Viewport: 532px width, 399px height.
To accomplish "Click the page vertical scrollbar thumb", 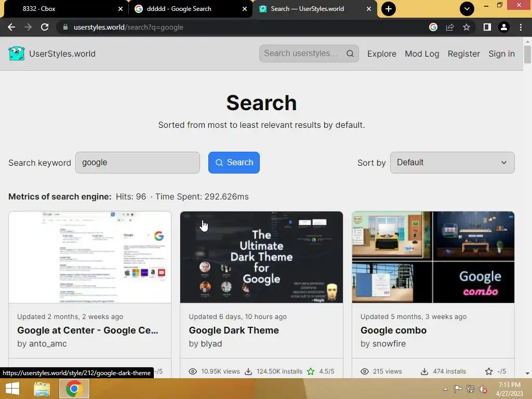I will (527, 54).
